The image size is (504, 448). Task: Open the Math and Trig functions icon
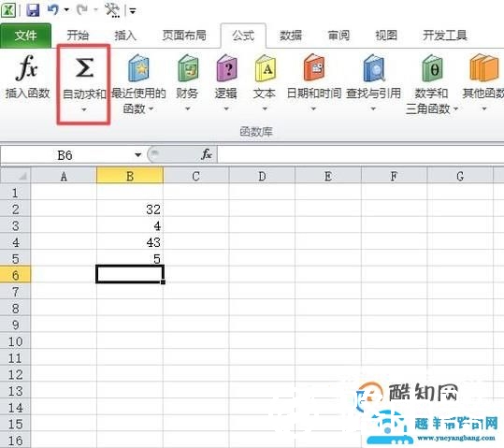[x=432, y=68]
